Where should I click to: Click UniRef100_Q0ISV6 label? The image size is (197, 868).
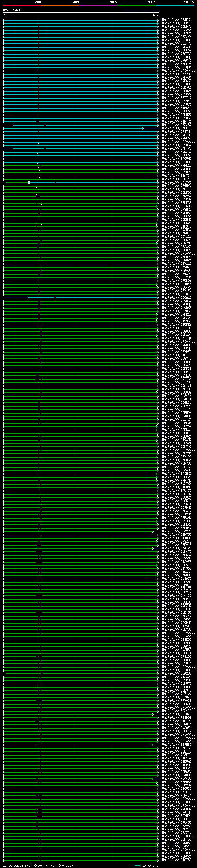[177, 183]
